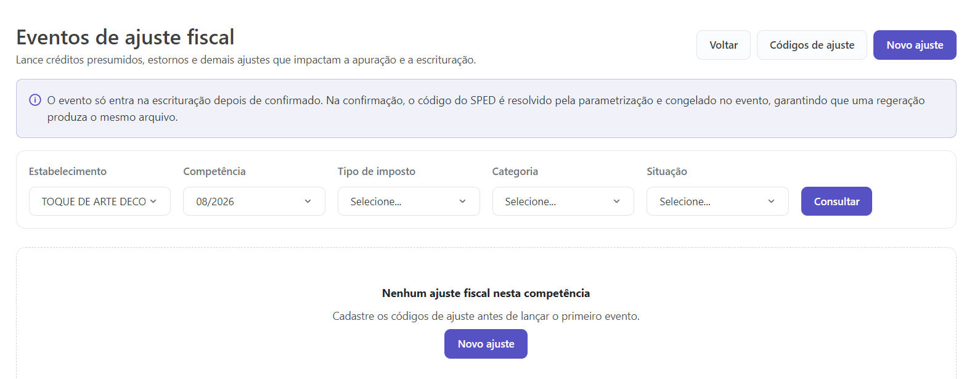This screenshot has width=980, height=379.
Task: Click Novo ajuste in the page header
Action: coord(915,45)
